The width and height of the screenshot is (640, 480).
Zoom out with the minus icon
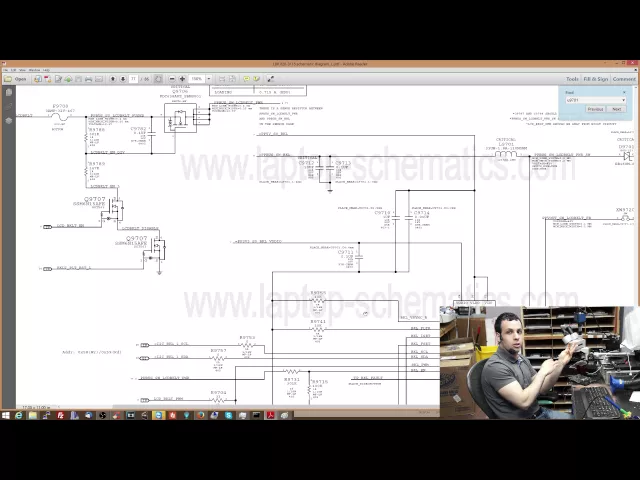click(172, 79)
